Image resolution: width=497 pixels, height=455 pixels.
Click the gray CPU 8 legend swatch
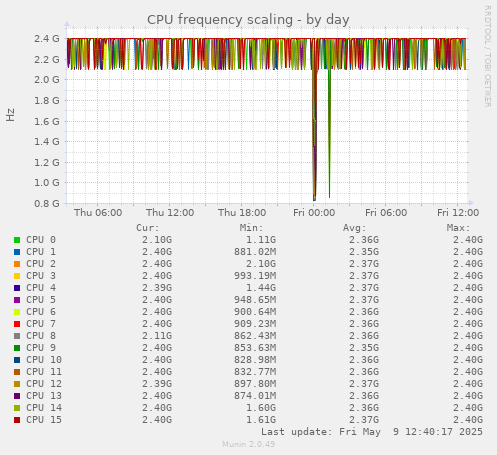tap(17, 336)
